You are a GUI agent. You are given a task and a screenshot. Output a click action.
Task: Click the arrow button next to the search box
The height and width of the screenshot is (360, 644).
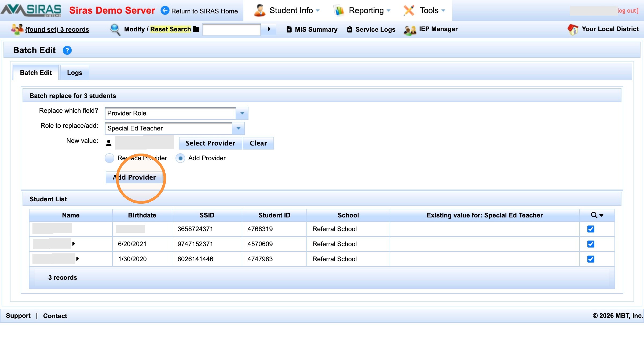269,29
